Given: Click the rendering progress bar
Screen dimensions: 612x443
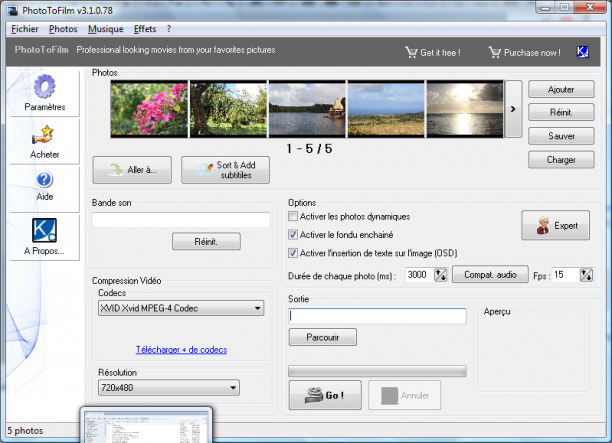Looking at the screenshot, I should [x=377, y=371].
